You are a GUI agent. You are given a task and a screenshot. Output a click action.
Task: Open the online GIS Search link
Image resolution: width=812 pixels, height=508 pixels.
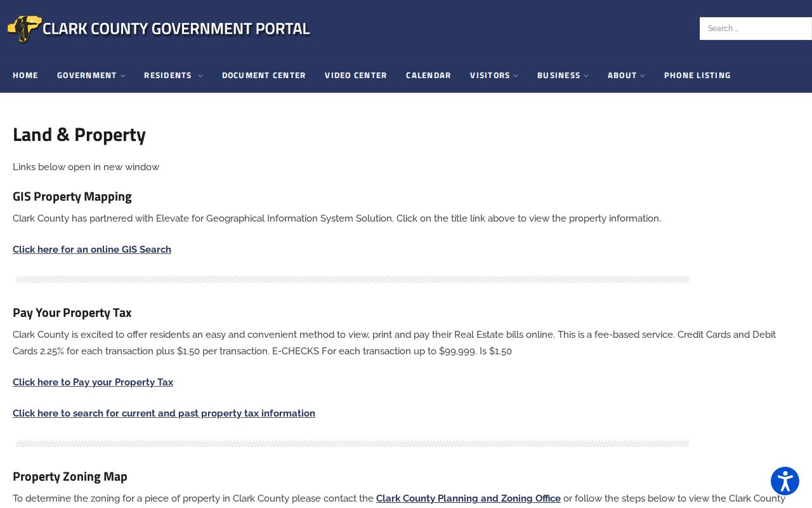[92, 250]
